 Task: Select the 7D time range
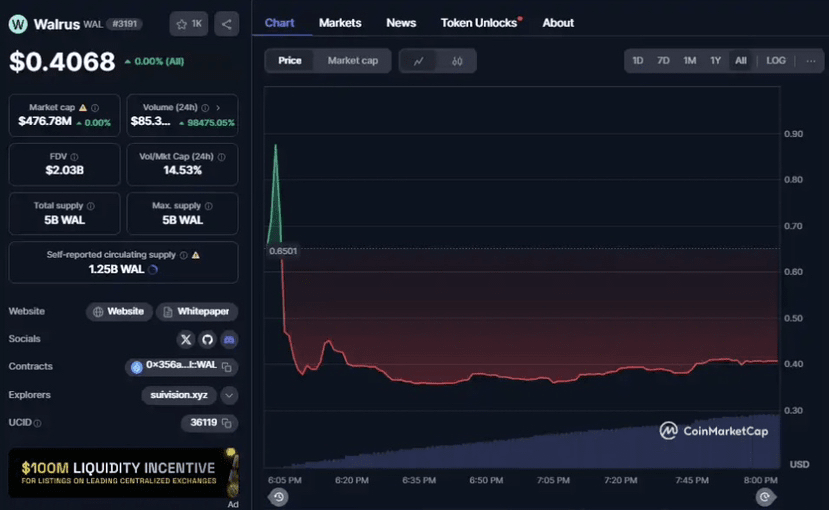663,61
